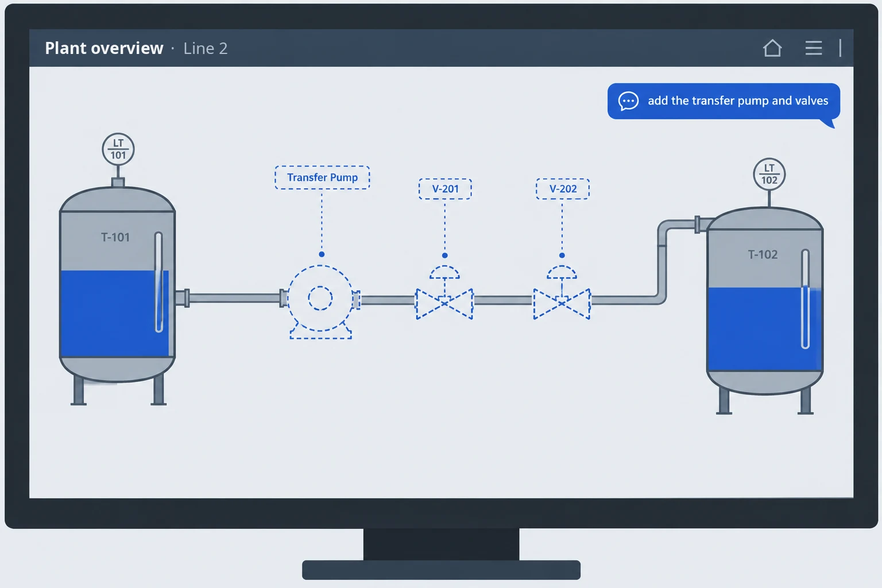Click the chat bubble icon in suggestion
Screen dimensions: 882x588
628,101
